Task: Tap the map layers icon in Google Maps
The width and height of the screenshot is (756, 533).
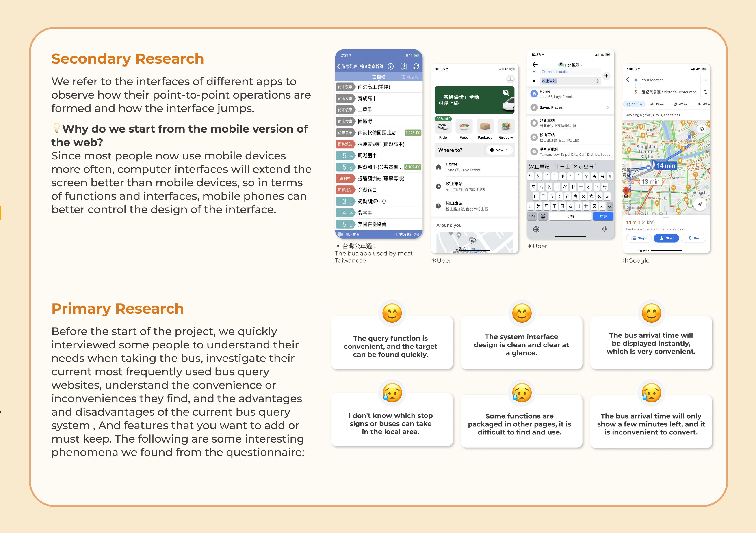Action: click(x=702, y=129)
